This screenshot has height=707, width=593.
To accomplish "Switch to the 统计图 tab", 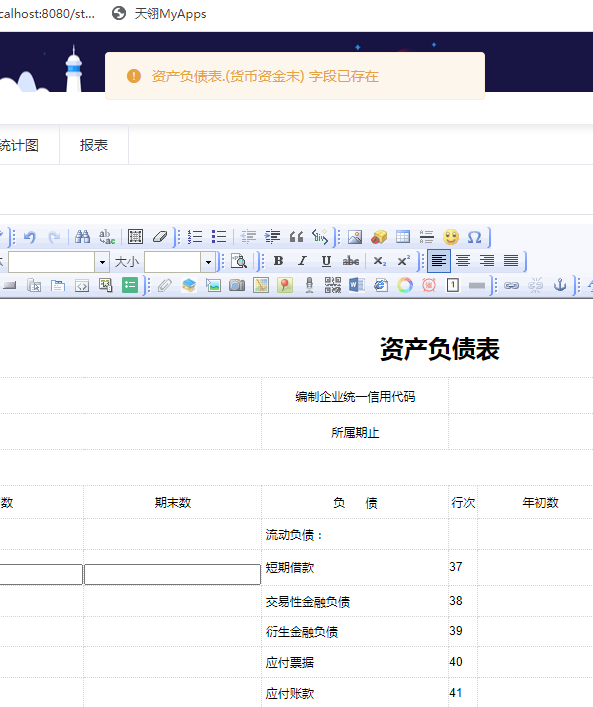I will coord(19,145).
